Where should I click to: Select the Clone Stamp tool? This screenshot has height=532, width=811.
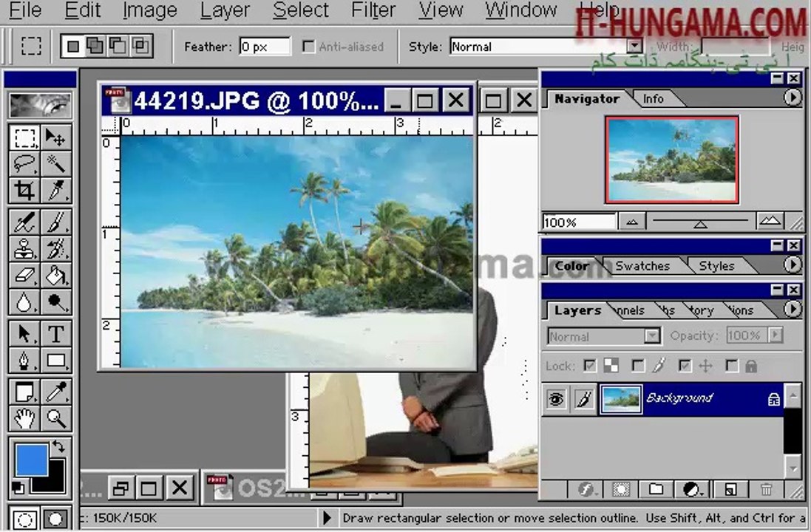24,249
